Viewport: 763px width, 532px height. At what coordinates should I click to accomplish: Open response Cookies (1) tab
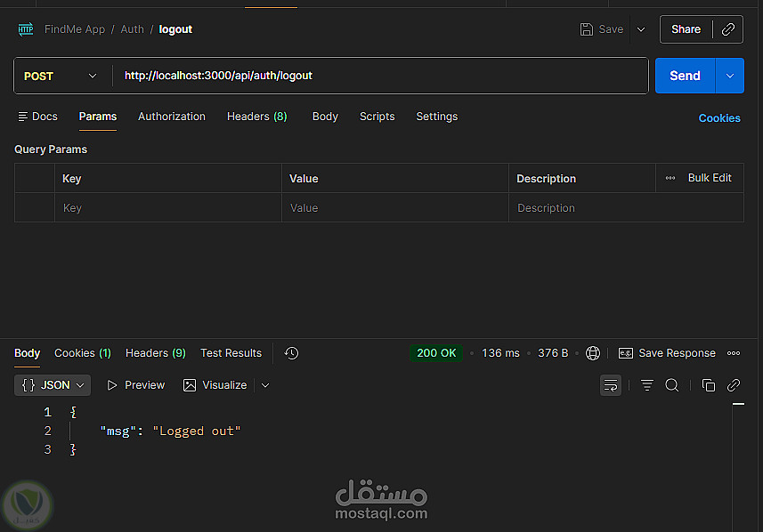(x=83, y=353)
